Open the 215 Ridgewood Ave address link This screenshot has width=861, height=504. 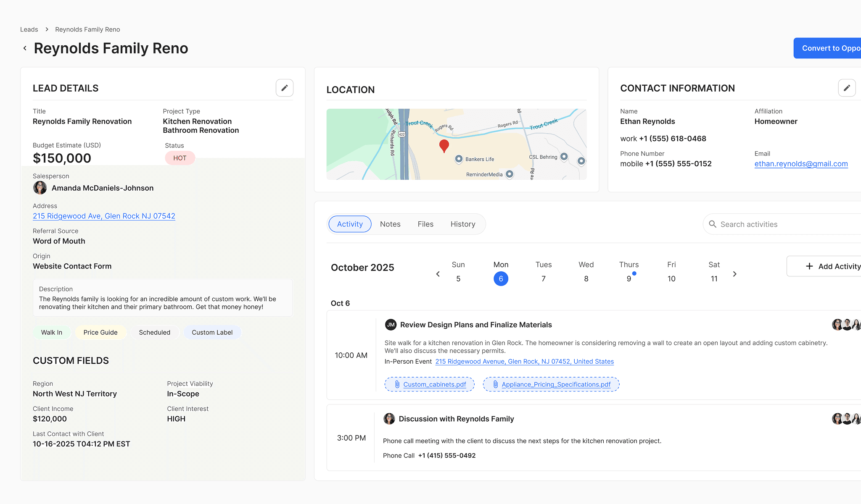tap(104, 216)
